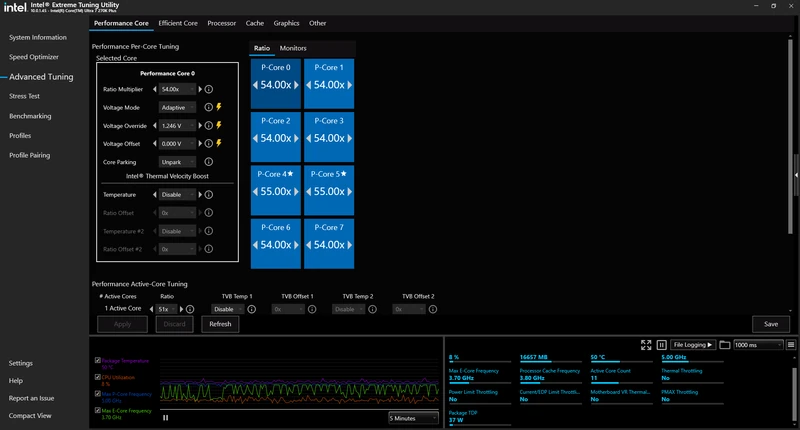Toggle Max P-Core Frequency graph checkbox
The image size is (800, 430).
click(97, 394)
